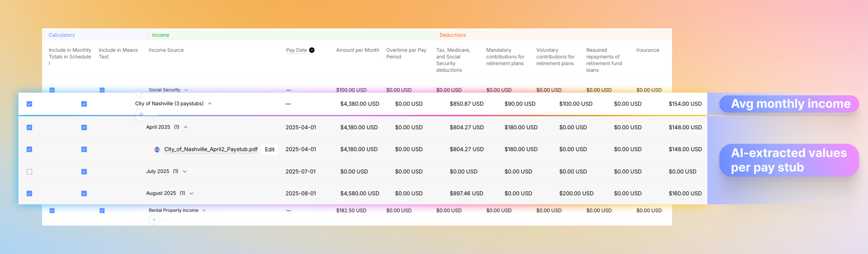Open the City_of_Nashville_April2_Paystub.pdf link
The image size is (868, 254).
coord(211,149)
